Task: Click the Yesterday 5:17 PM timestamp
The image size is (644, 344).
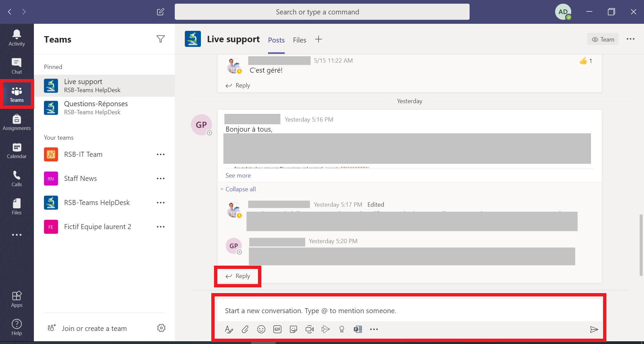Action: pyautogui.click(x=338, y=205)
